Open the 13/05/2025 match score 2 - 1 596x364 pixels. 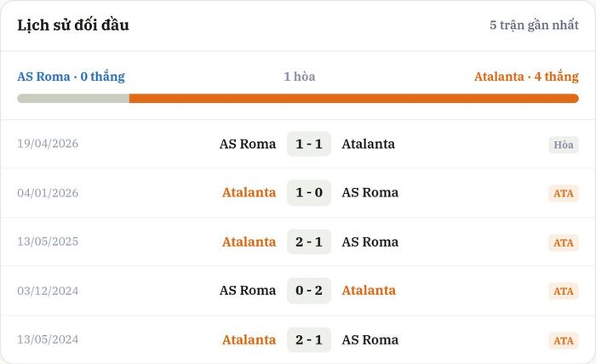pyautogui.click(x=309, y=242)
